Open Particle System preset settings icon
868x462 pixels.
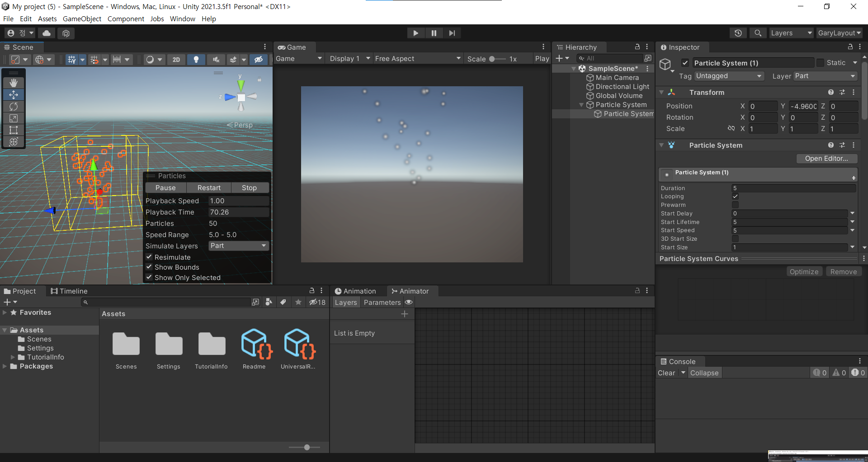pyautogui.click(x=842, y=145)
